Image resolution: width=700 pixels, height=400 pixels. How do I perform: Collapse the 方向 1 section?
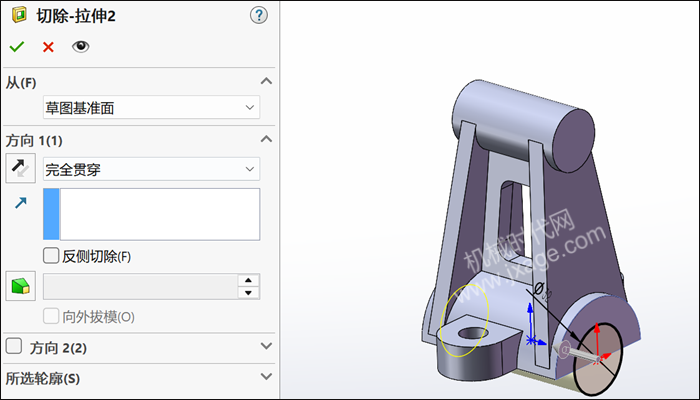point(265,140)
